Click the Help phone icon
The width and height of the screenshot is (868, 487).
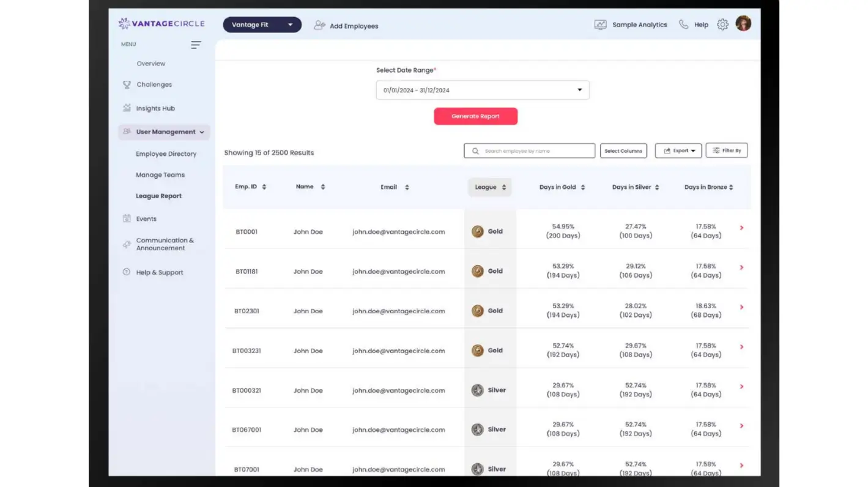[683, 25]
